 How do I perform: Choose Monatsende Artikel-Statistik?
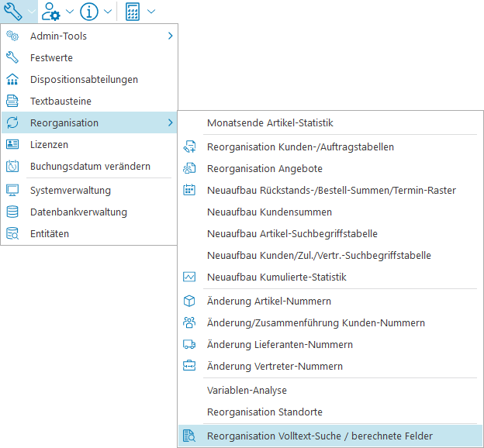[270, 122]
